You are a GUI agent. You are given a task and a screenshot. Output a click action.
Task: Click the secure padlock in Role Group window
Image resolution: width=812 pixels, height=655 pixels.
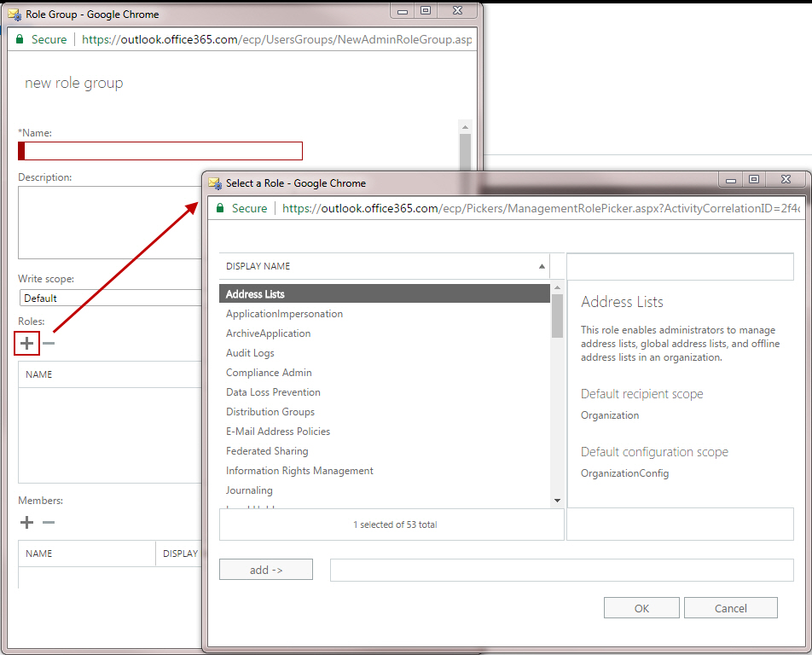[x=20, y=39]
